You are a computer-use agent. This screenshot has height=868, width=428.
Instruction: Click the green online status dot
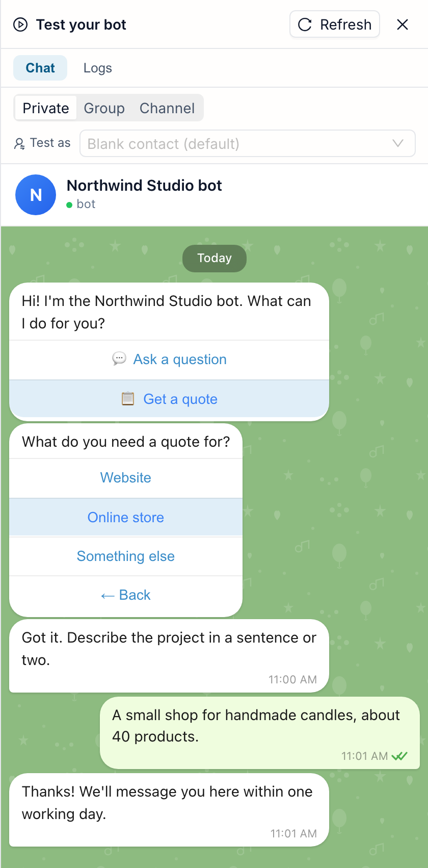tap(69, 205)
